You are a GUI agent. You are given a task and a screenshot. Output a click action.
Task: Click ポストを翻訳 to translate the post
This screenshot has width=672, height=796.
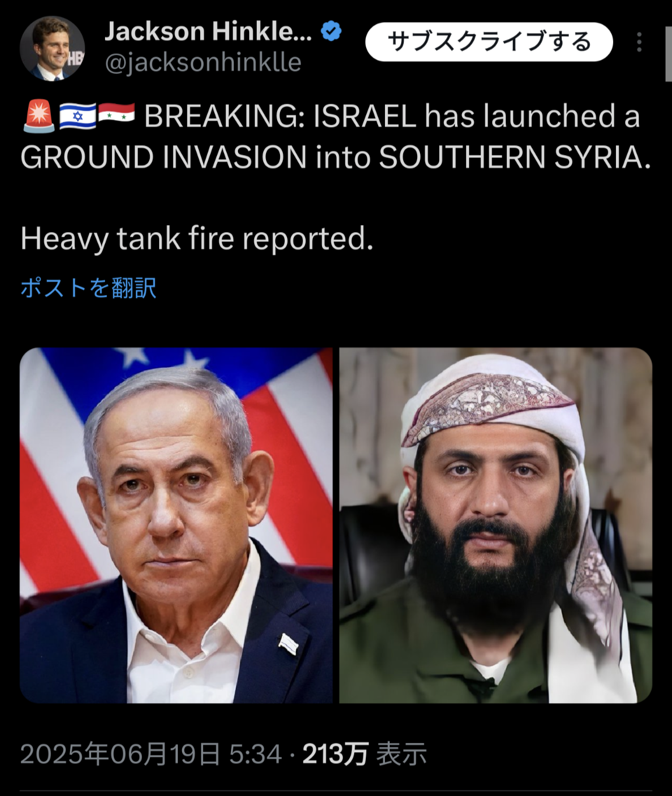88,288
